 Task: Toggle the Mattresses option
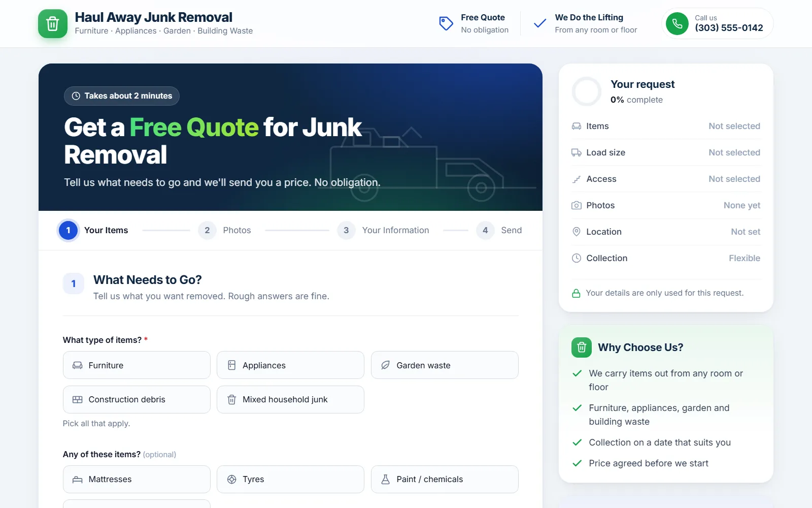[x=137, y=480]
